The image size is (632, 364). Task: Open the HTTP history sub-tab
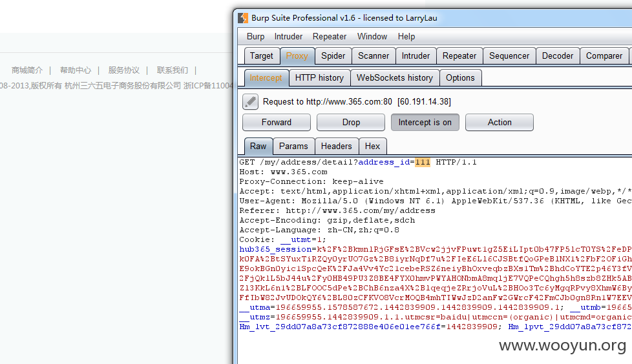click(320, 77)
